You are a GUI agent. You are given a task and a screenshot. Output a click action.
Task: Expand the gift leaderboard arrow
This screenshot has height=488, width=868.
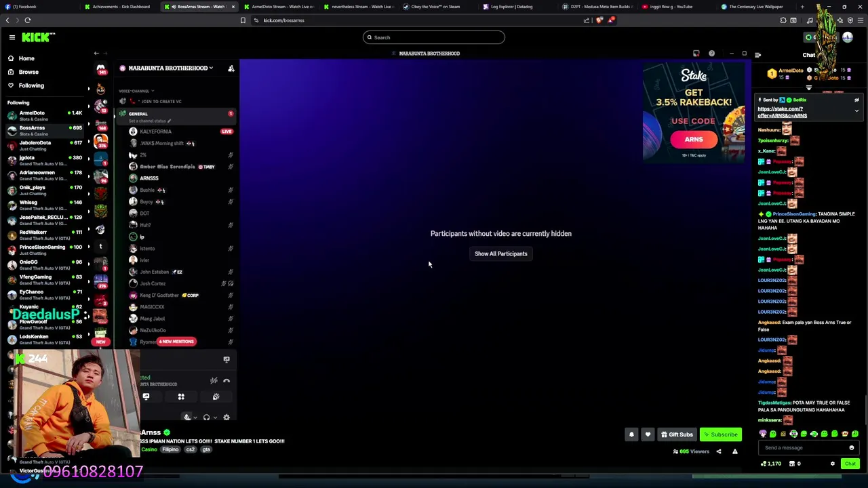pyautogui.click(x=808, y=87)
